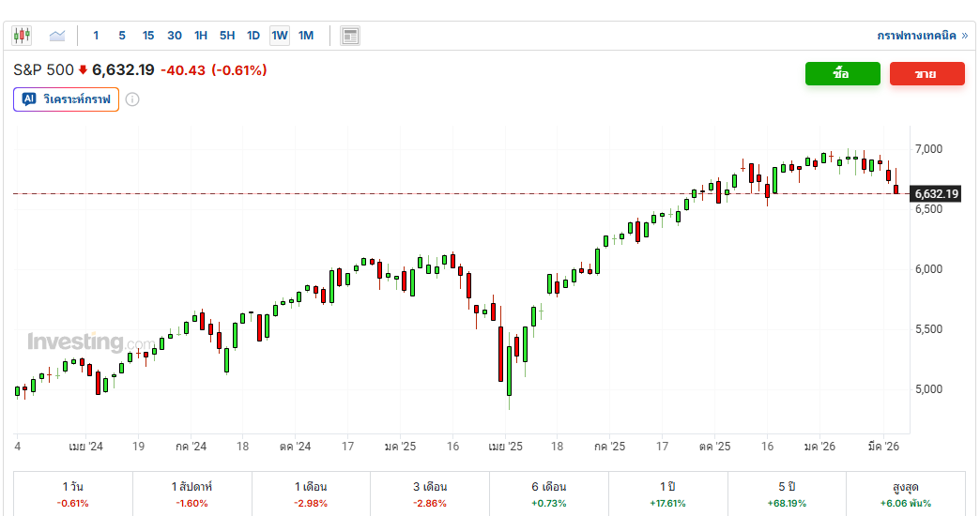Image resolution: width=980 pixels, height=516 pixels.
Task: Select the 1M monthly timeframe
Action: point(306,36)
